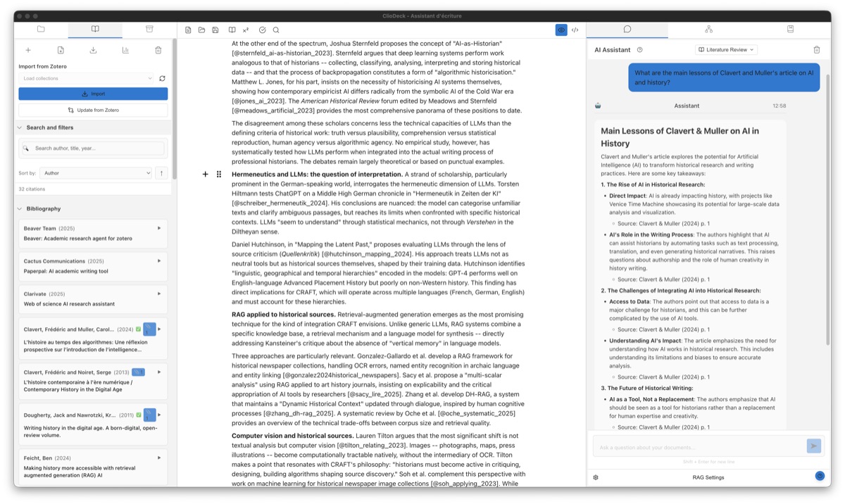The width and height of the screenshot is (845, 504).
Task: Open the journal/notebook tab in right panel
Action: [790, 29]
